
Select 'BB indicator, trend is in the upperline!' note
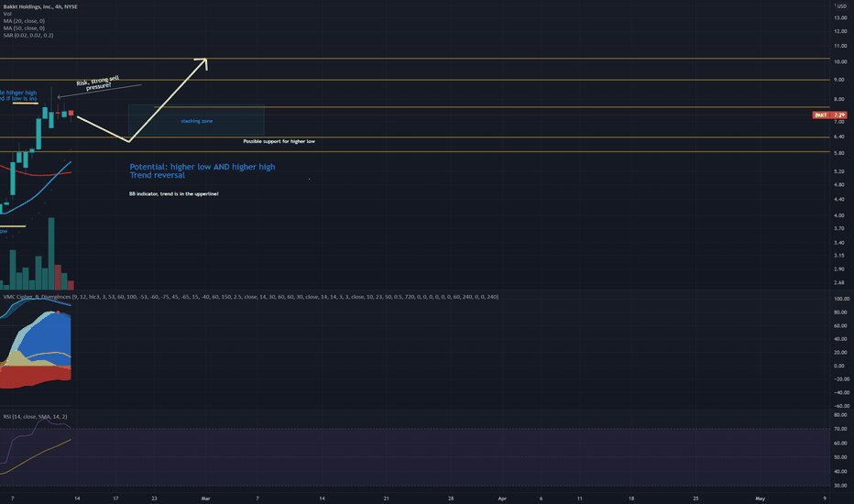tap(174, 193)
